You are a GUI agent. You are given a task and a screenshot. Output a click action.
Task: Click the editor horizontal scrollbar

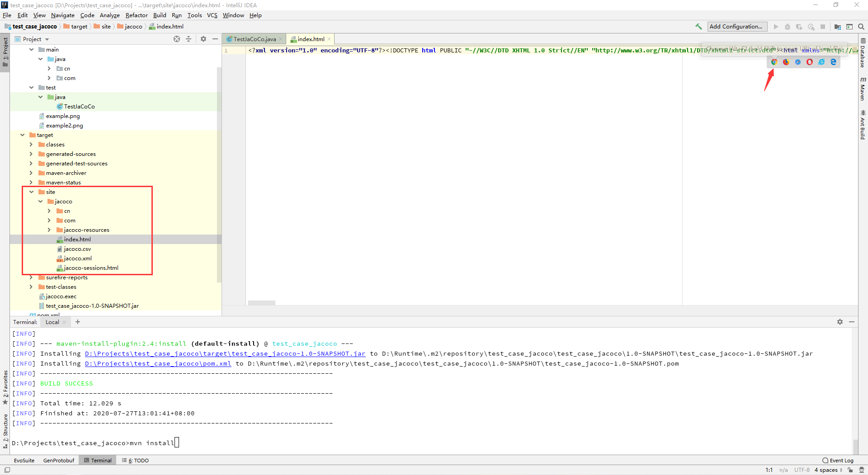coord(262,303)
